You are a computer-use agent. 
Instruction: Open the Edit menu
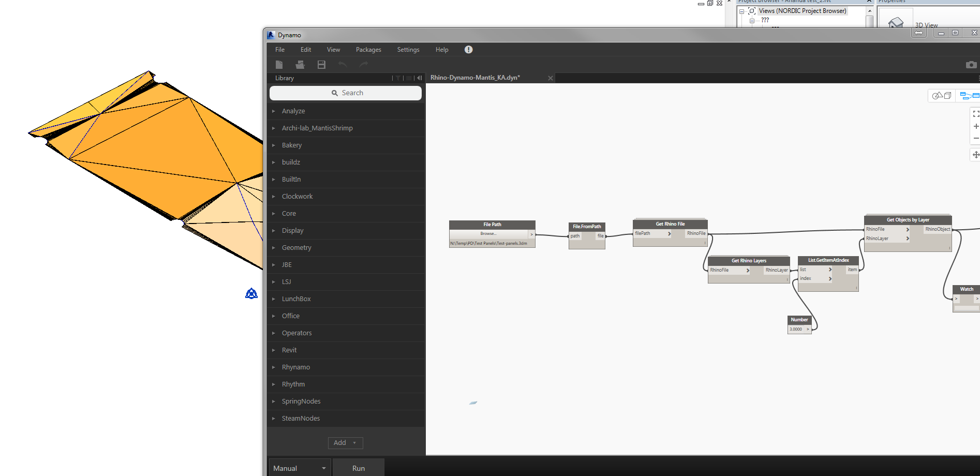pos(306,50)
